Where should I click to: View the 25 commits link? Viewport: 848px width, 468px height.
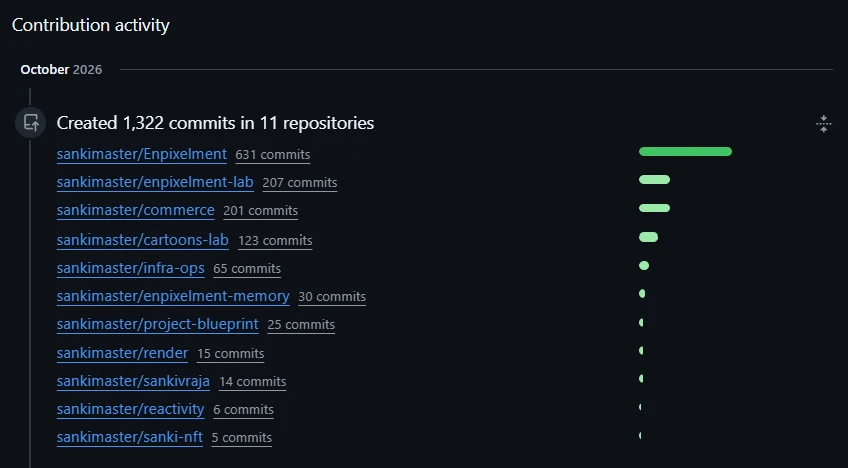pyautogui.click(x=301, y=325)
